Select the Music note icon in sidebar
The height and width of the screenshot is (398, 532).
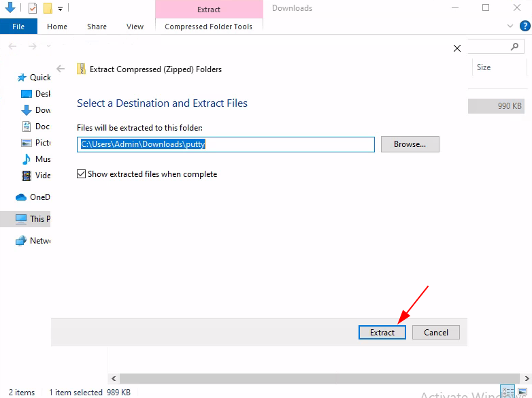click(27, 159)
